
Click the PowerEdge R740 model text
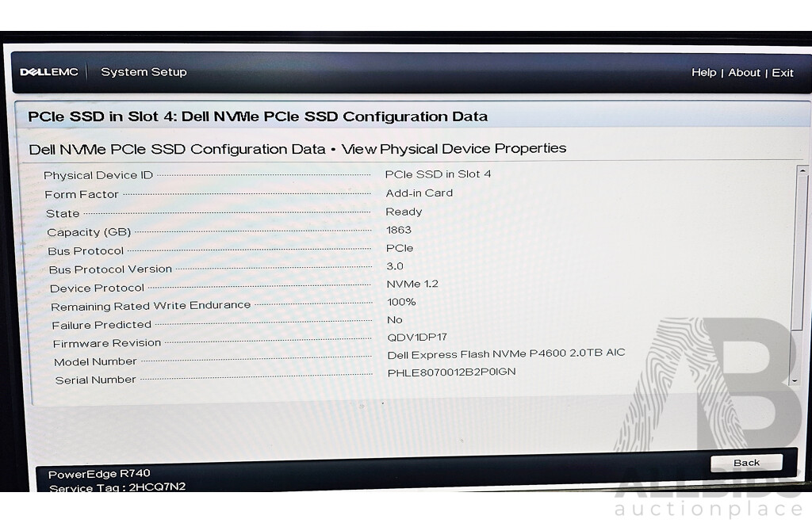click(x=99, y=474)
